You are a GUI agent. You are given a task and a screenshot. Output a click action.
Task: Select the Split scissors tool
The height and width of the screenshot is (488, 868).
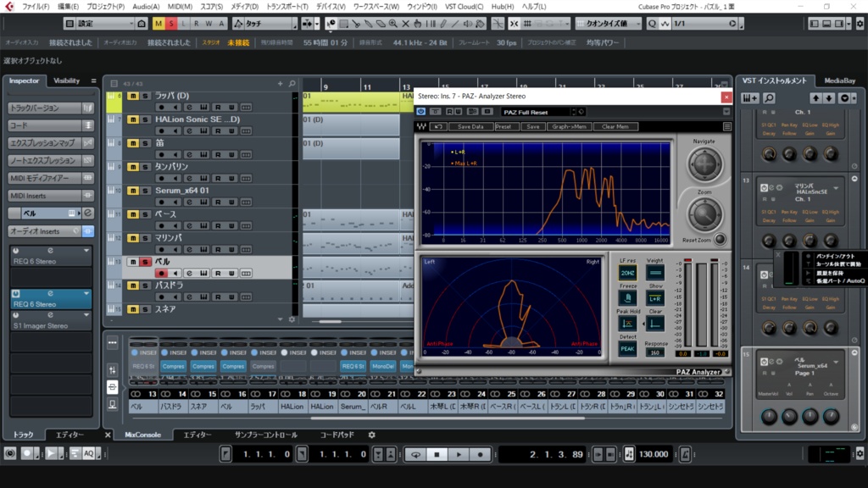pos(356,24)
